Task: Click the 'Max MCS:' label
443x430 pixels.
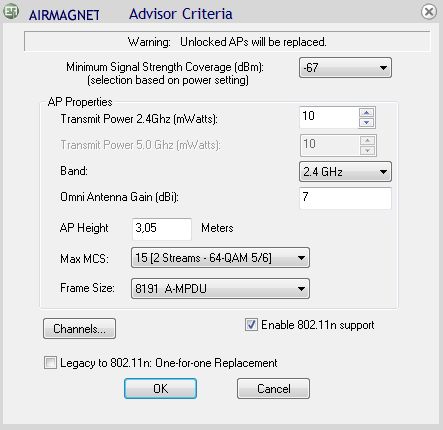Action: point(84,259)
